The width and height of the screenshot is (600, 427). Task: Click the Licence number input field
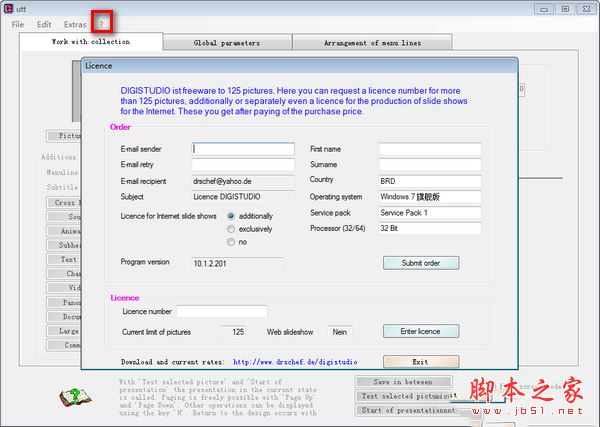point(222,311)
